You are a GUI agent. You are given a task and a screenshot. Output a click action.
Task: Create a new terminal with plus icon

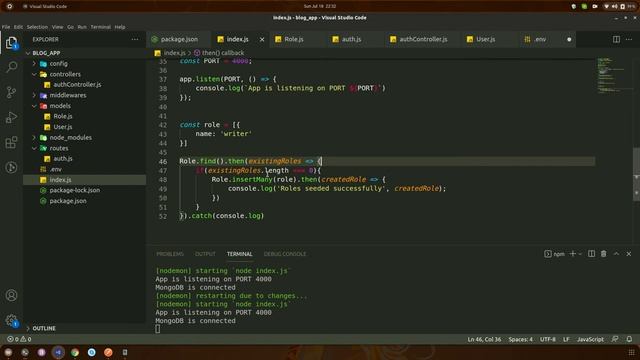click(572, 254)
